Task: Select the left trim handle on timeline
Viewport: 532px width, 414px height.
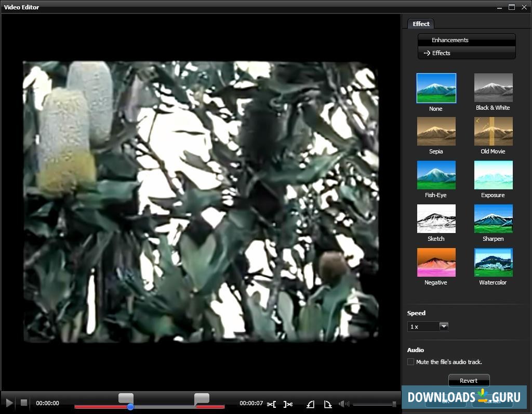Action: click(126, 398)
